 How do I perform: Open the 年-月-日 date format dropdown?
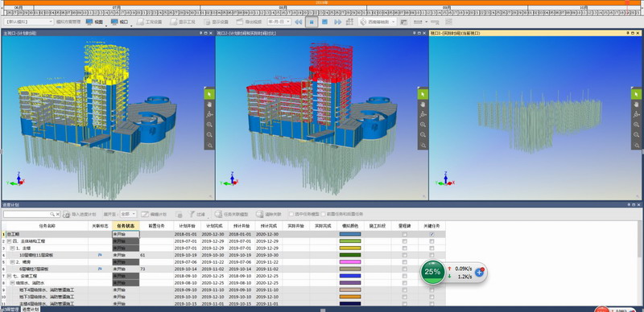[279, 22]
